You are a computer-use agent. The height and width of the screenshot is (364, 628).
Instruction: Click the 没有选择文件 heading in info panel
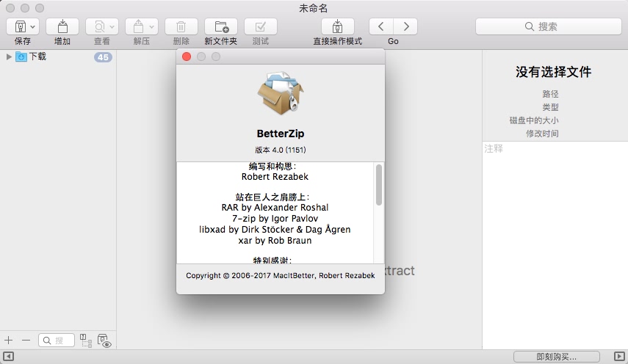tap(554, 72)
